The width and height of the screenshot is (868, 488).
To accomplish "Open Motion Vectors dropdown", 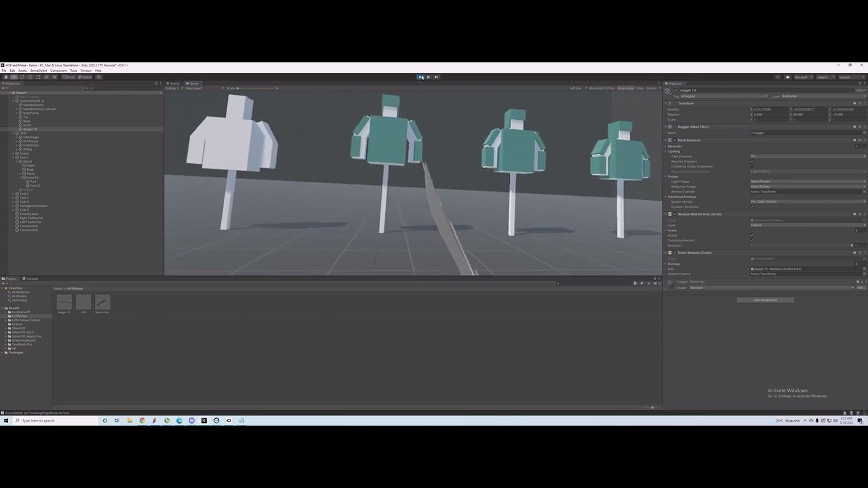I will 808,201.
